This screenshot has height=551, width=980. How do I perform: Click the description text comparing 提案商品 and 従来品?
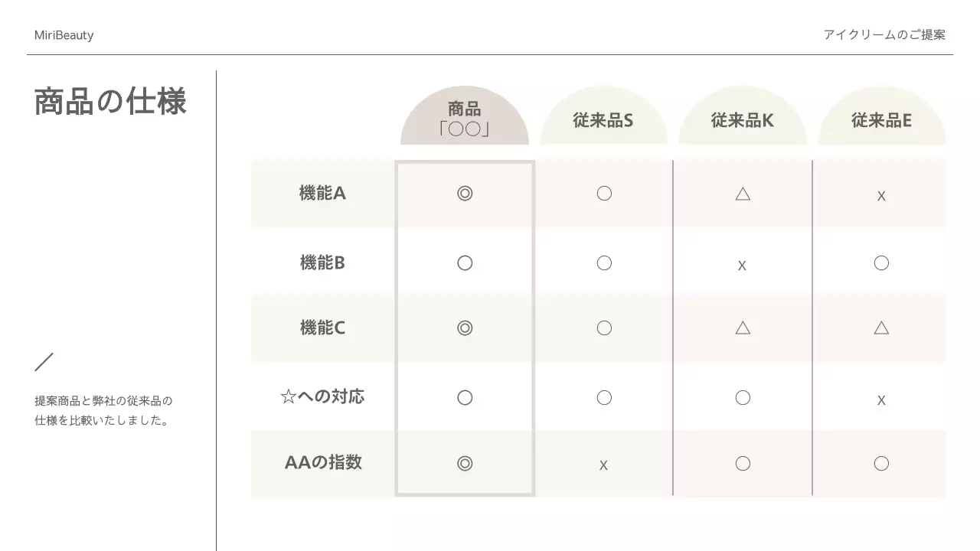pyautogui.click(x=103, y=411)
